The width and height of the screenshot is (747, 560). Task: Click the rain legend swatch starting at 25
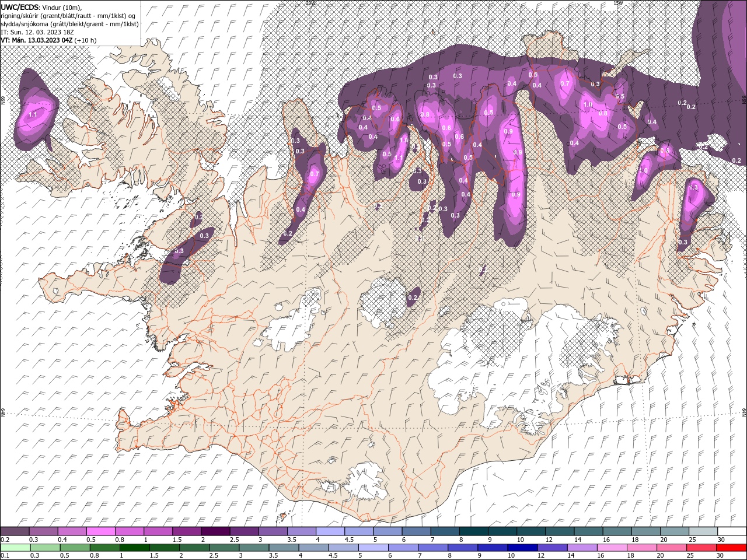[701, 548]
